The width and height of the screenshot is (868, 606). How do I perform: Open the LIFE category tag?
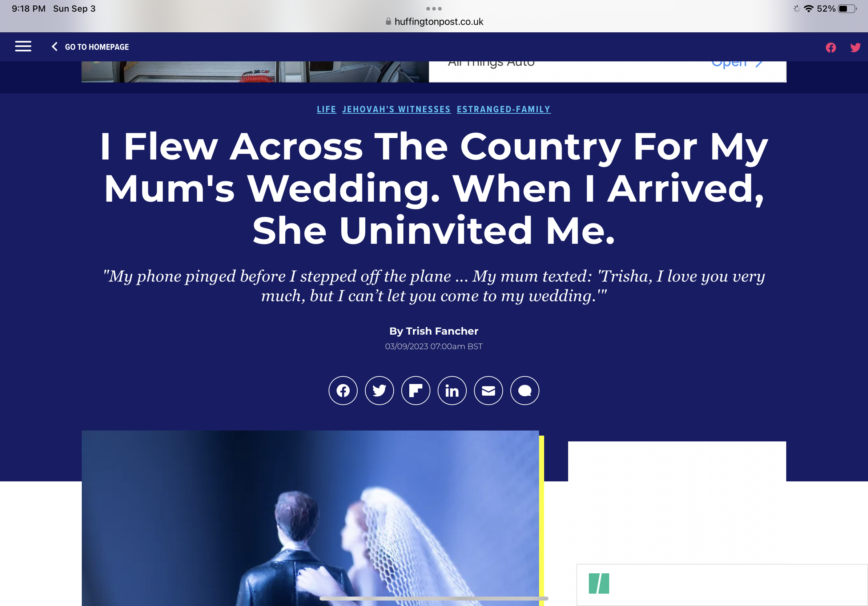click(326, 109)
